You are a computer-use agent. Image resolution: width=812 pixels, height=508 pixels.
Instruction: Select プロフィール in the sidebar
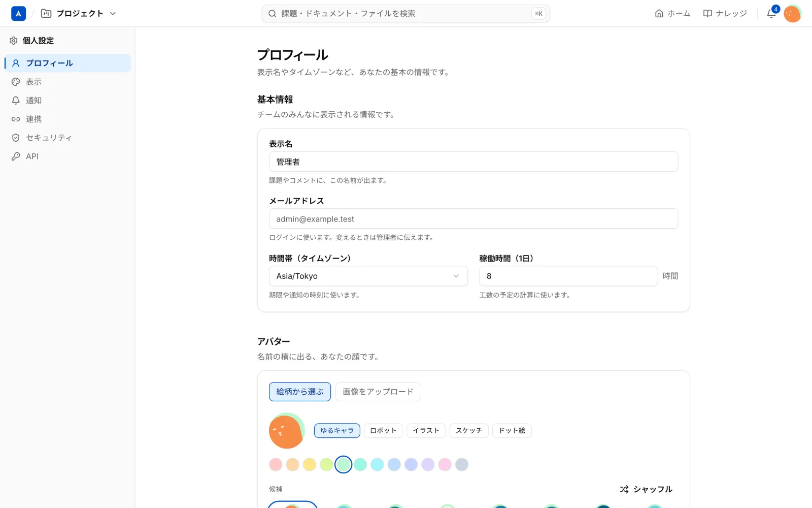point(67,63)
